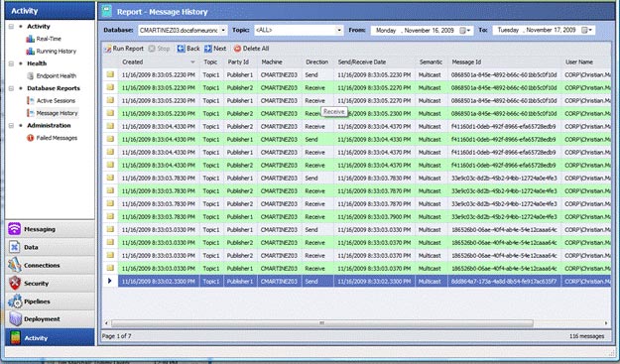Click the Next button label
This screenshot has height=364, width=620.
220,49
